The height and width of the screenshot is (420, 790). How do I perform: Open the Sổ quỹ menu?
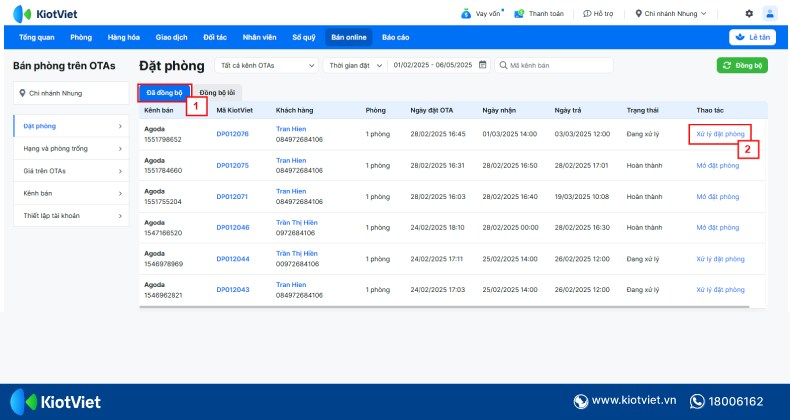tap(304, 37)
